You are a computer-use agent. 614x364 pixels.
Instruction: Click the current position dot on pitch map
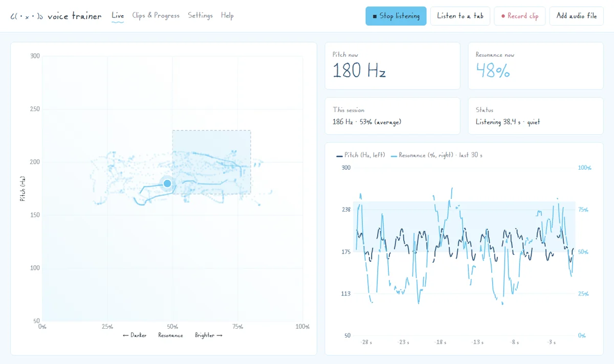coord(167,184)
